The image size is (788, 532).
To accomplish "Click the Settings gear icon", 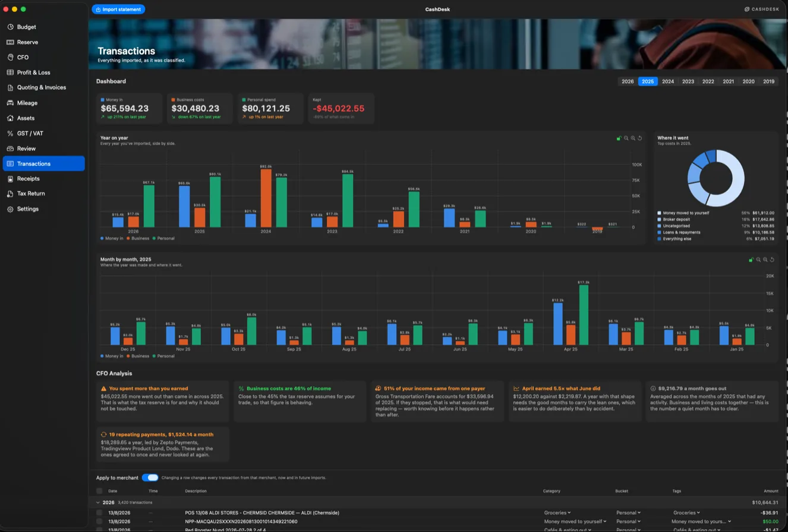I will [10, 209].
